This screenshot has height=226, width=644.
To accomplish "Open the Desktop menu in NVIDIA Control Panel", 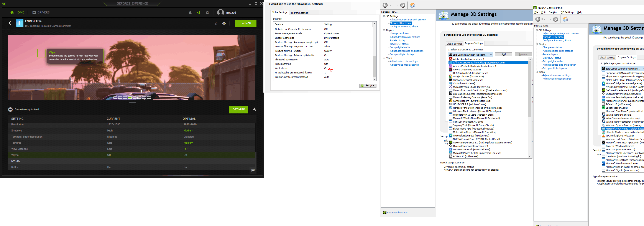I will 553,13.
